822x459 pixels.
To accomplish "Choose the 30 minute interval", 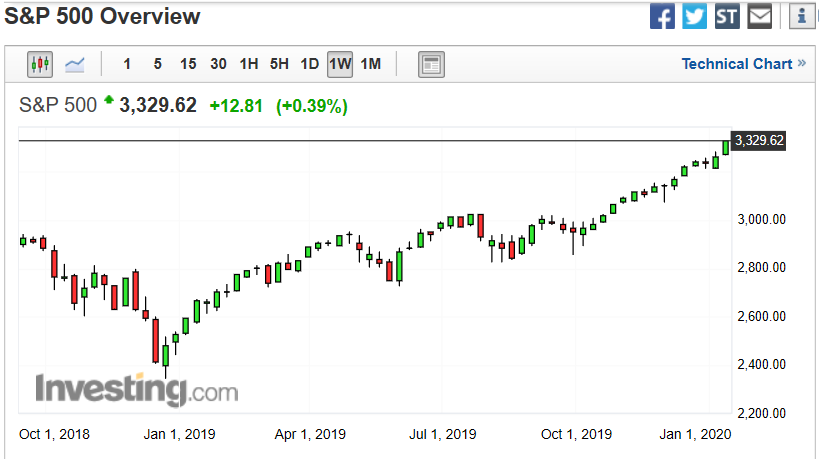I will coord(218,65).
